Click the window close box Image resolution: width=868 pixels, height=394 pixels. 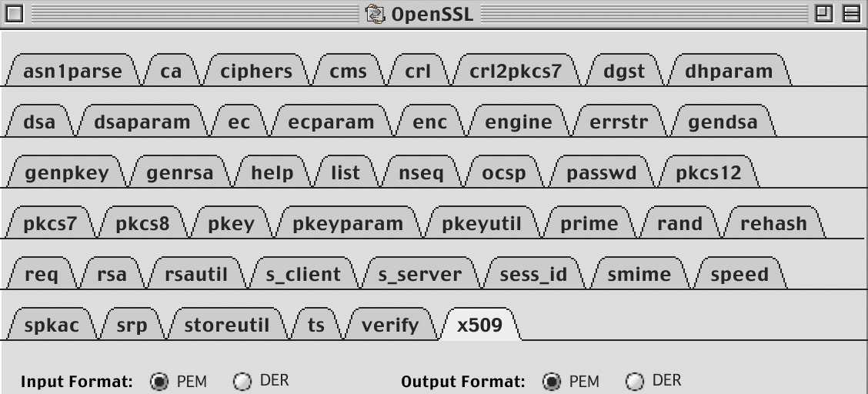(14, 14)
